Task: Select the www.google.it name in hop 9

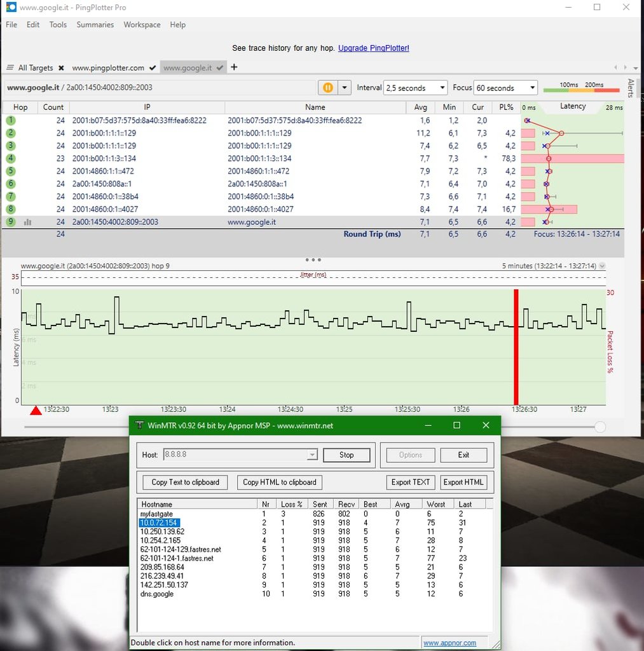Action: 252,222
